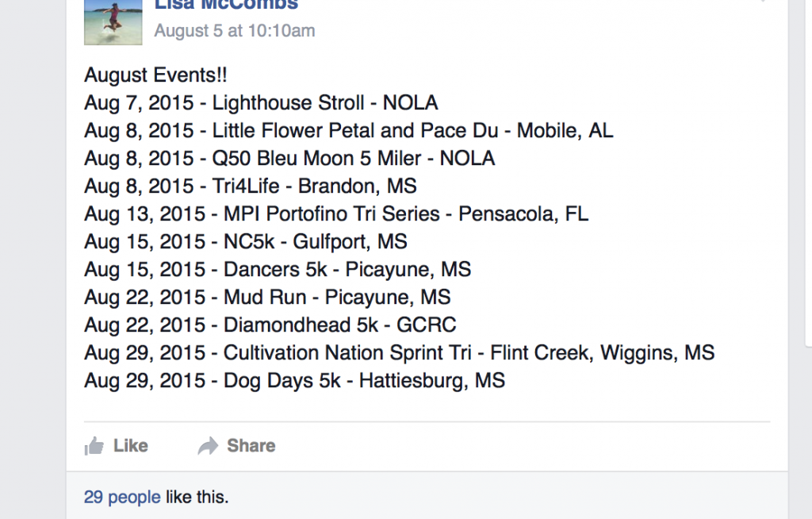The width and height of the screenshot is (812, 519).
Task: Click the Little Flower Petal and Pace Du line
Action: click(x=349, y=131)
